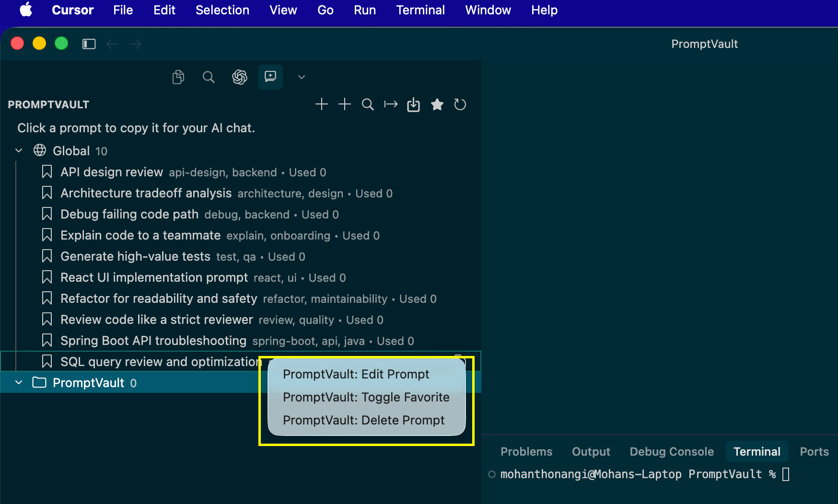
Task: Switch to the Problems panel tab
Action: click(526, 451)
